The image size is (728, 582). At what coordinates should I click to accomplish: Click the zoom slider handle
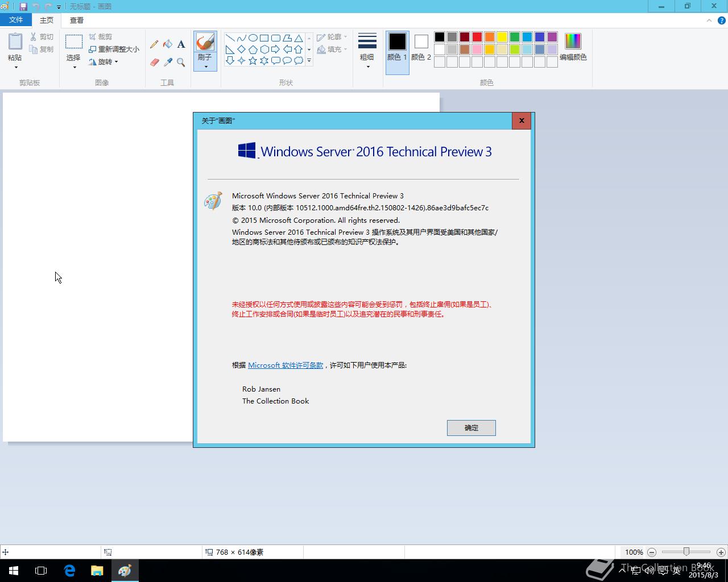686,552
